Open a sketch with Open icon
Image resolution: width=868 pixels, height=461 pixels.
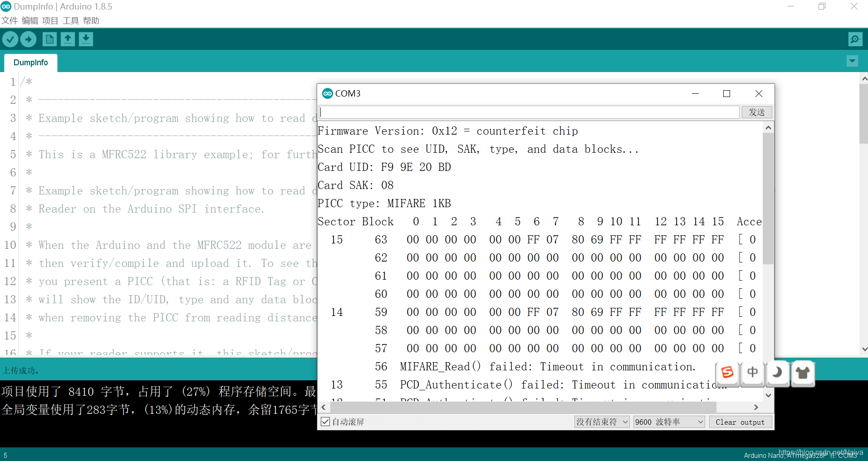68,39
